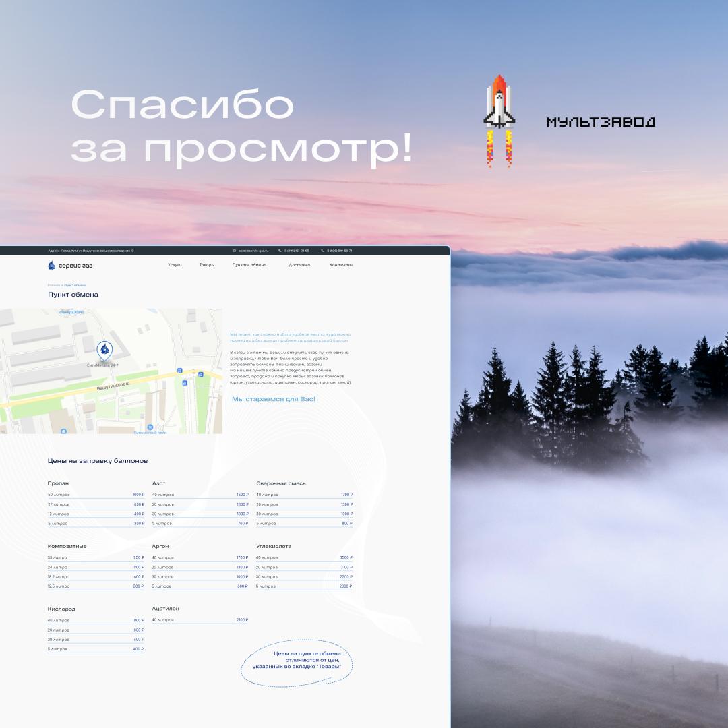The height and width of the screenshot is (728, 728).
Task: Click the Главная breadcrumb link
Action: tap(53, 285)
